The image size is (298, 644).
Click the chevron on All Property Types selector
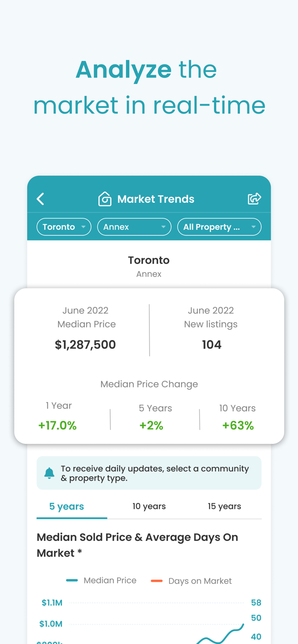[254, 227]
